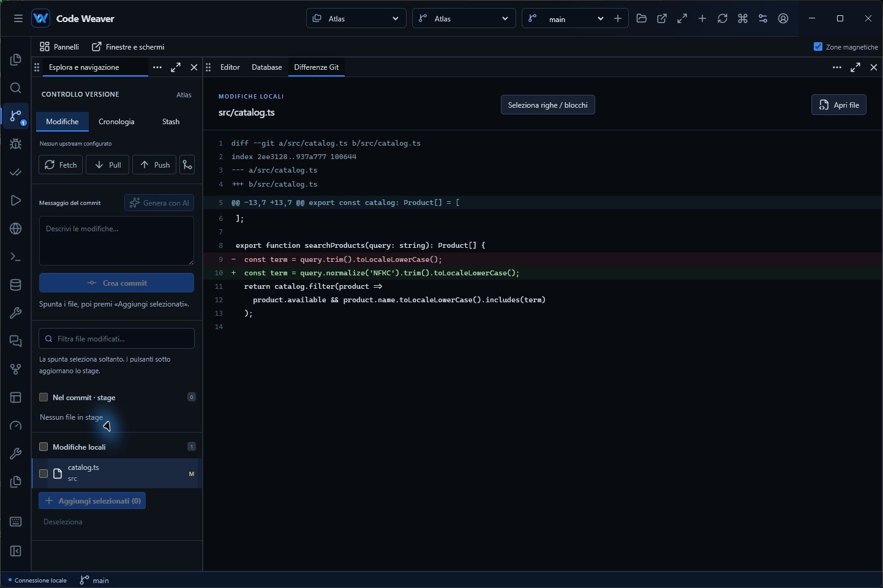This screenshot has height=588, width=883.
Task: Switch to the Editor tab
Action: 230,67
